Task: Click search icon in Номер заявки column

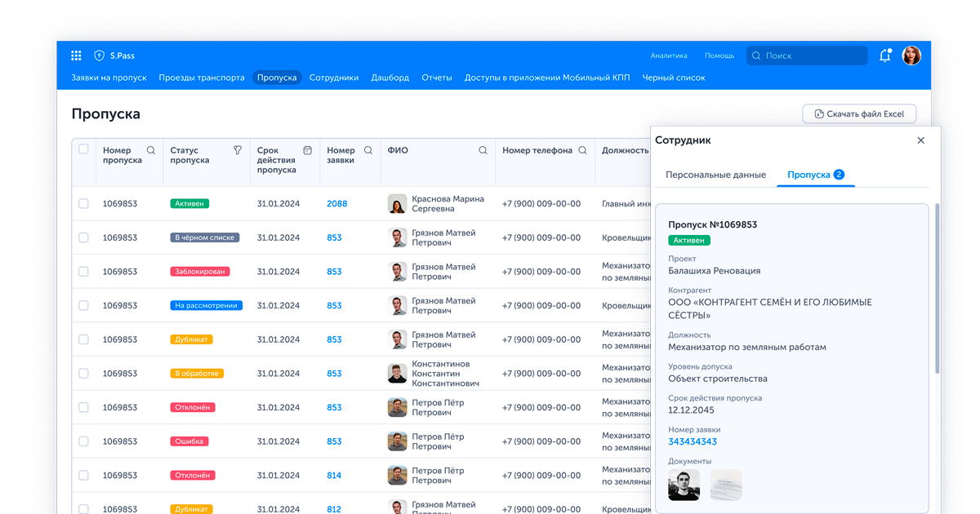Action: coord(368,150)
